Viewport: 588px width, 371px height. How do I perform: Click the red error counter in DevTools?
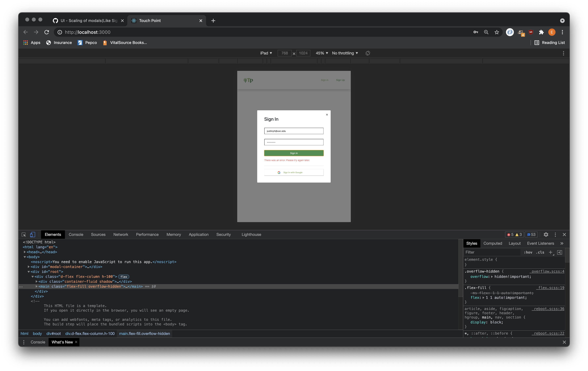point(510,234)
